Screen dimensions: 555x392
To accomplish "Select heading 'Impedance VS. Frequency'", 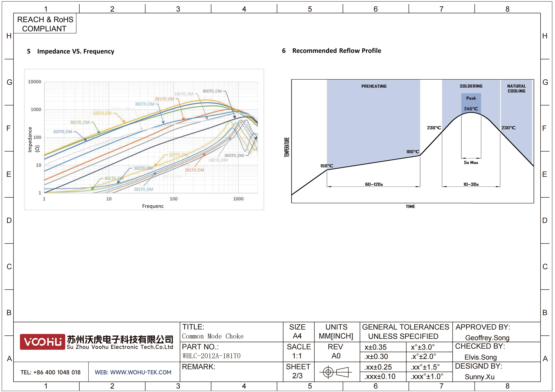I will tap(76, 51).
